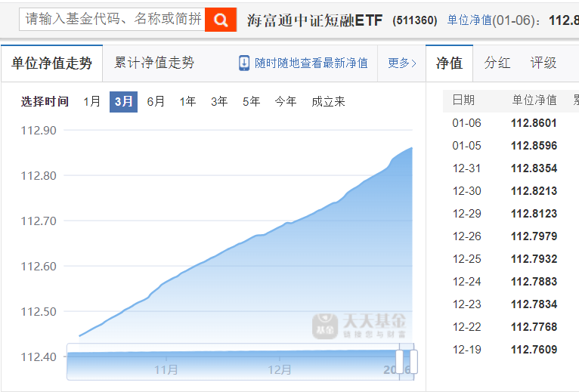Switch to 单位净值走势 tab
Viewport: 579px width, 392px height.
pos(51,63)
